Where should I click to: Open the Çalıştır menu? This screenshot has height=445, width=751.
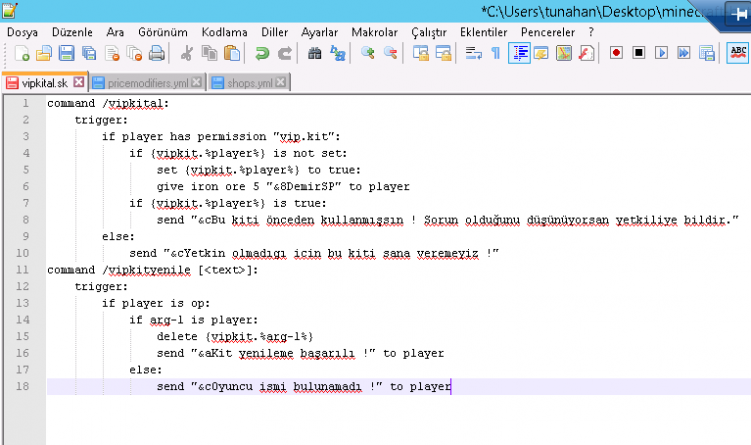coord(429,32)
